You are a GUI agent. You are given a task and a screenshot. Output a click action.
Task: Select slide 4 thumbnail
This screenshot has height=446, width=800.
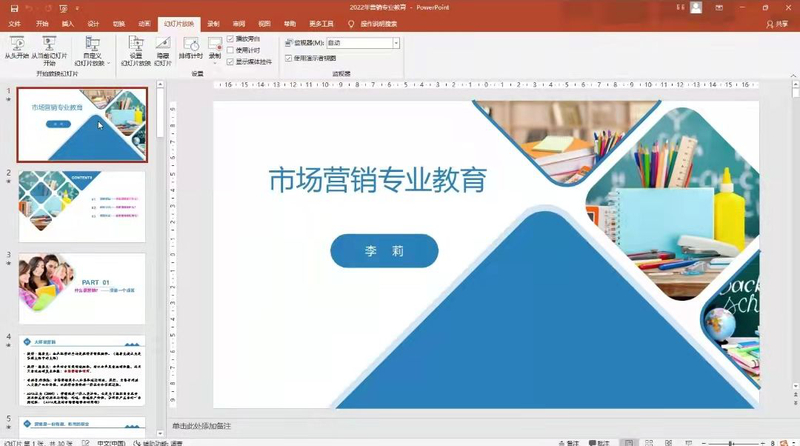point(82,370)
